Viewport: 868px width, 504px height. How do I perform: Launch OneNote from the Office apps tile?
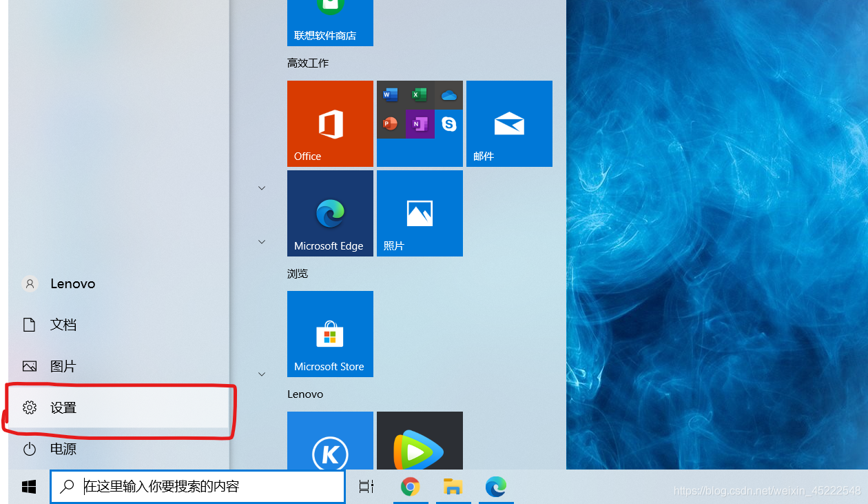tap(420, 124)
